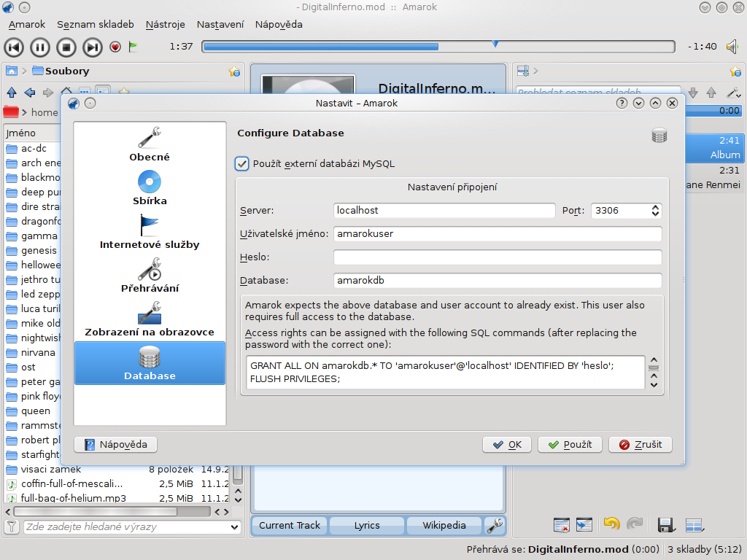
Task: Mute sound with the speaker icon
Action: 732,47
